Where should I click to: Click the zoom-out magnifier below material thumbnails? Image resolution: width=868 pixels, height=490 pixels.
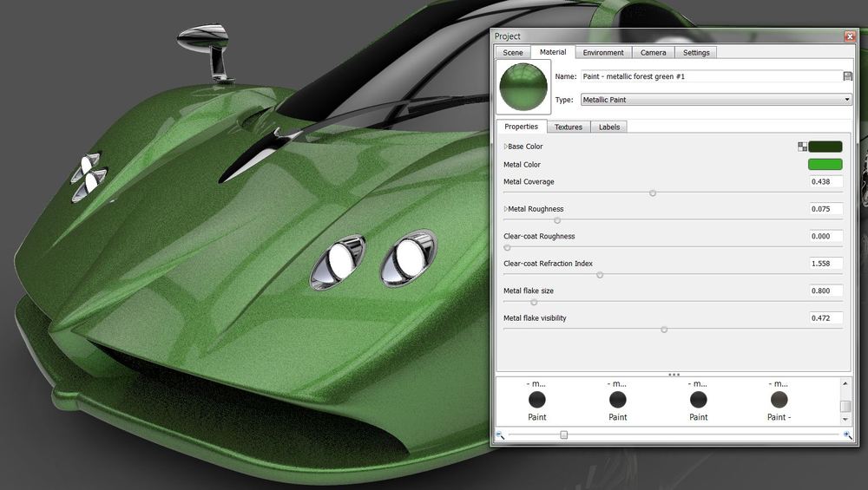[x=500, y=435]
